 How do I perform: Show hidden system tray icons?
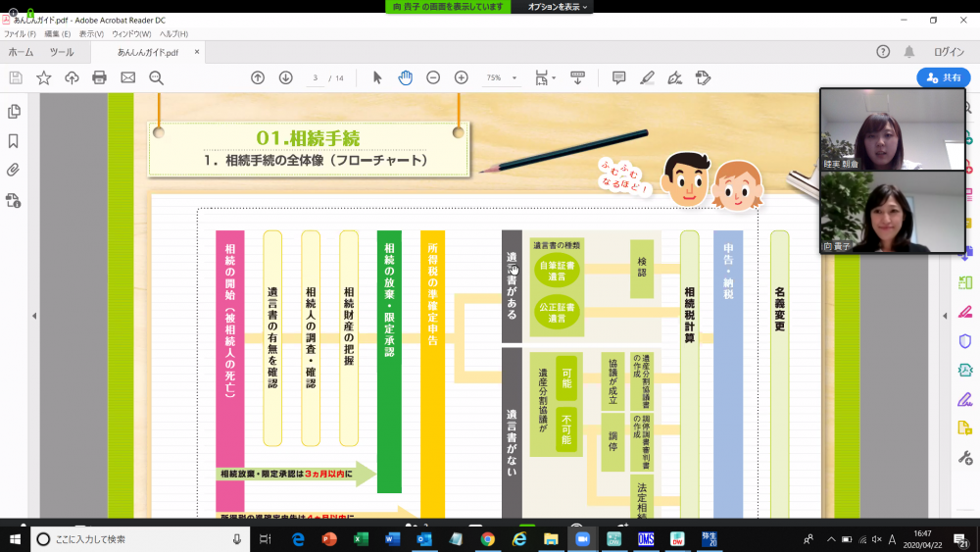tap(831, 539)
